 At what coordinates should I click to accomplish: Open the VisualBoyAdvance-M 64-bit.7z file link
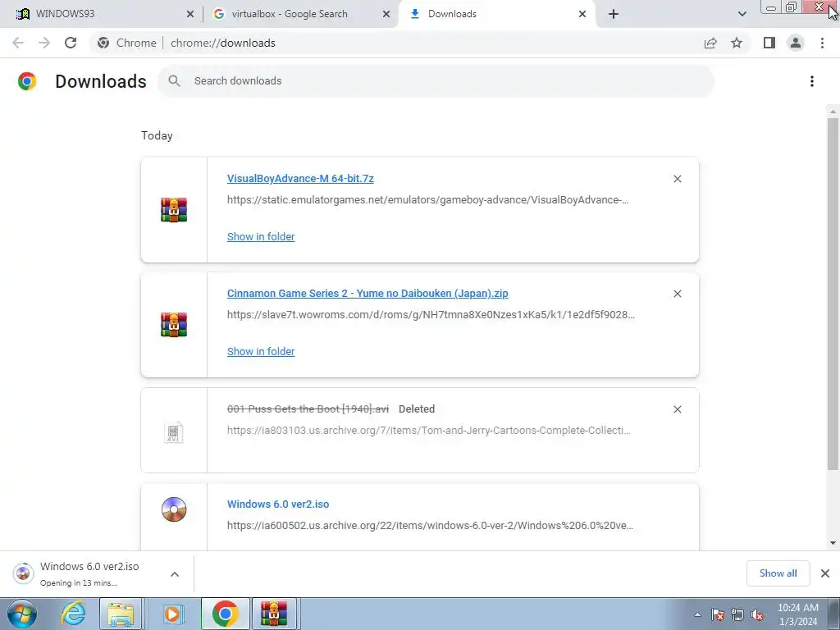300,178
